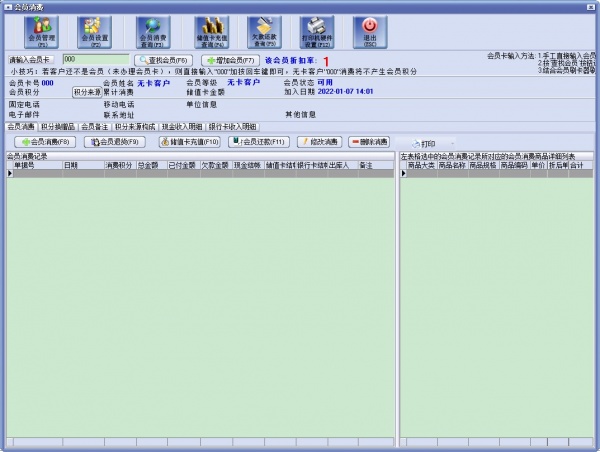Click the 删除消费 button
Viewport: 600px width, 452px height.
[369, 142]
